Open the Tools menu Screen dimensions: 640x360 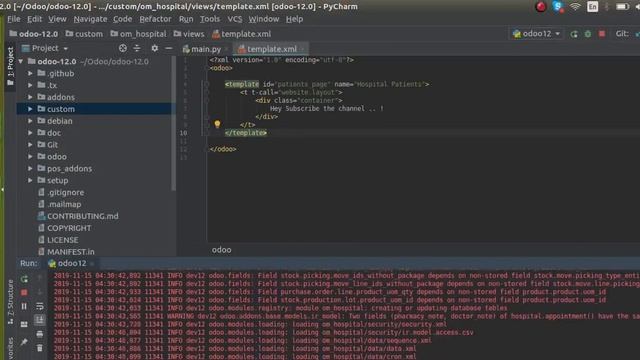pyautogui.click(x=210, y=19)
